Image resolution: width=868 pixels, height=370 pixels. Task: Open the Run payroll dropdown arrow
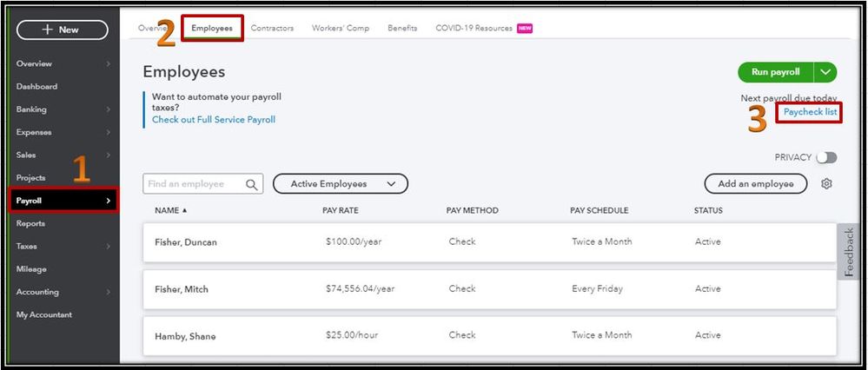point(825,72)
